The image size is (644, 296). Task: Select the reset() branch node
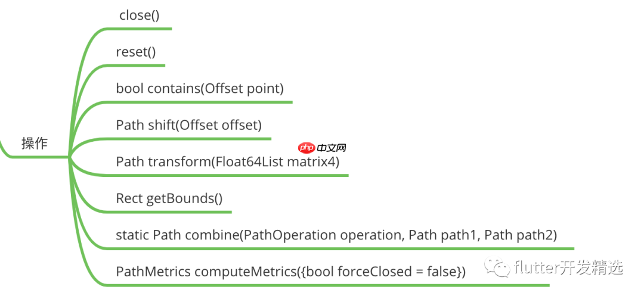[x=136, y=52]
